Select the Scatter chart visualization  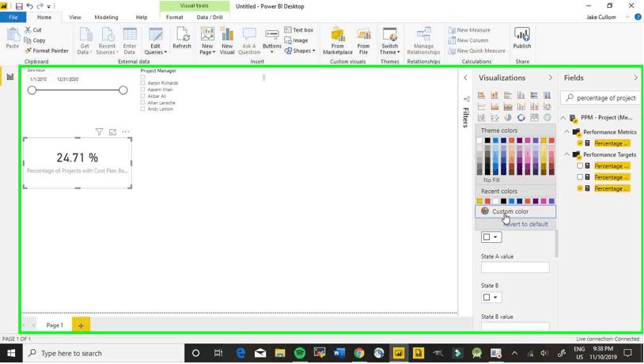coord(494,118)
